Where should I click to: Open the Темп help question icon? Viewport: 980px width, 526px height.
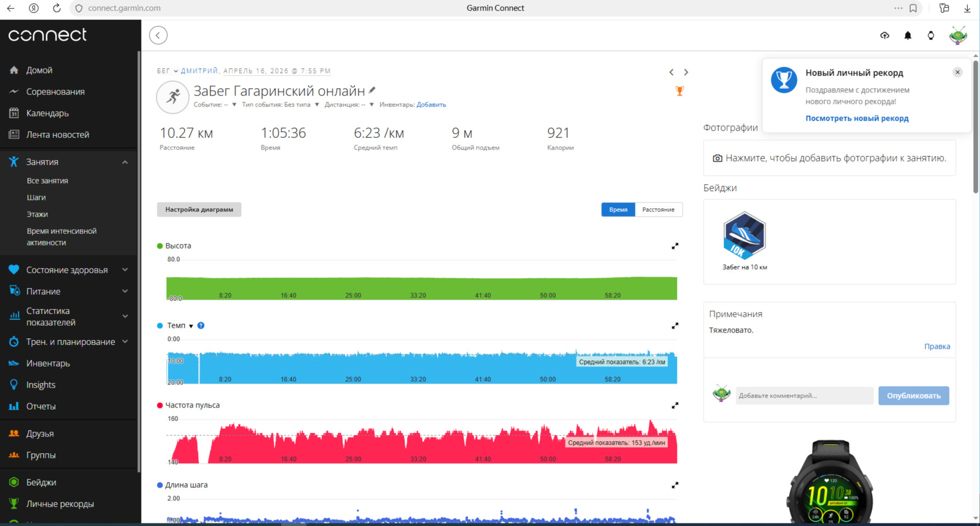coord(201,326)
